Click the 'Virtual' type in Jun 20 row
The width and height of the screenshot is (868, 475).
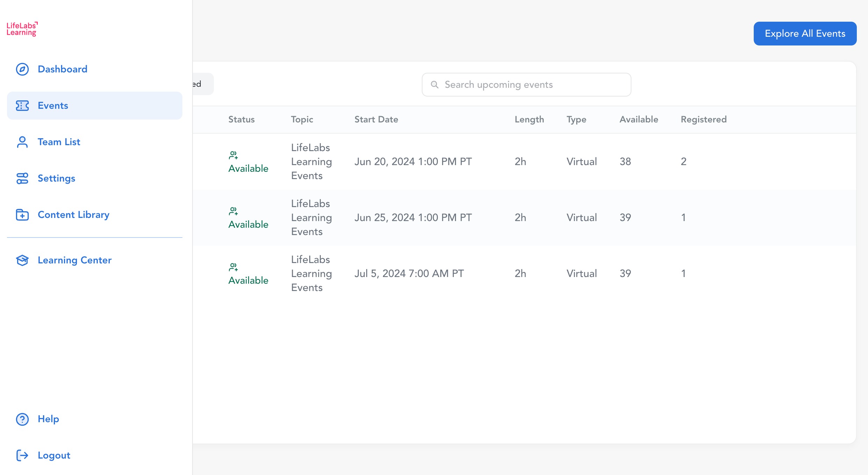582,162
